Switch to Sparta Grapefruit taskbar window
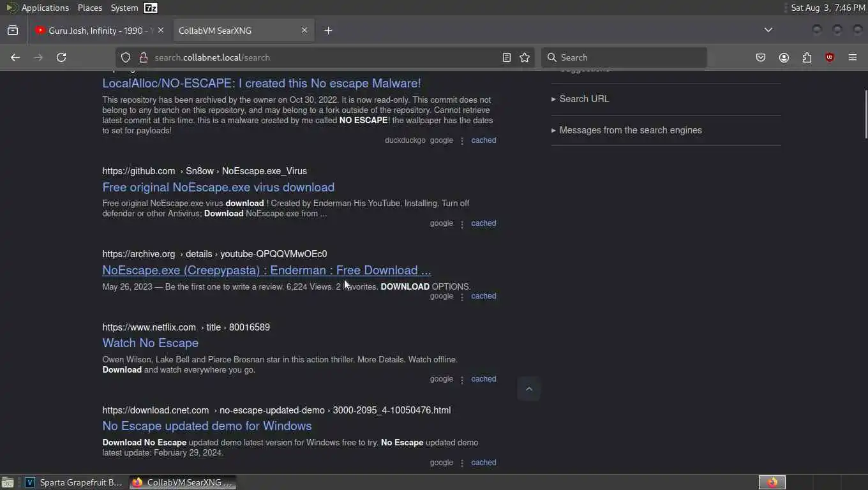Viewport: 868px width, 490px height. 73,482
